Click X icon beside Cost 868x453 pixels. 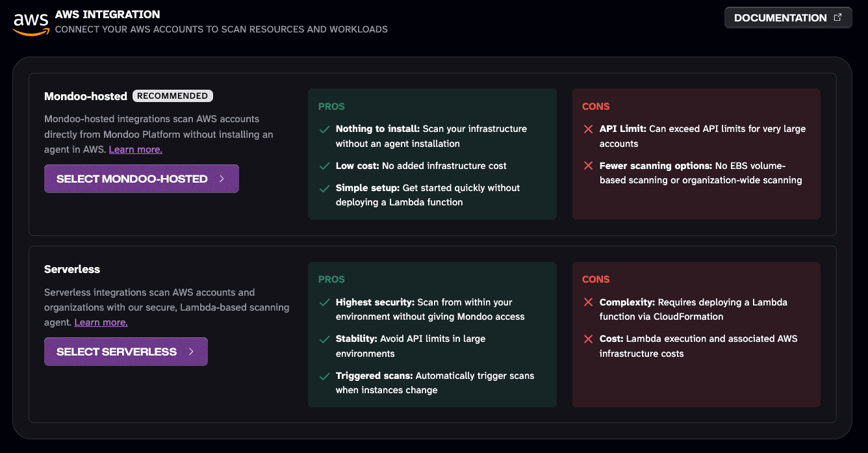(x=589, y=339)
